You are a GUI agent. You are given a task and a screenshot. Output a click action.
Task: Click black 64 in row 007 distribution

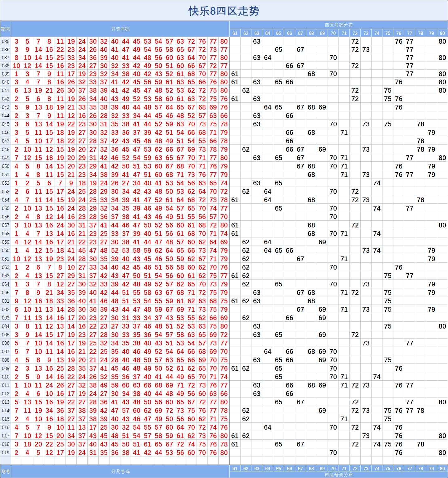coord(268,352)
